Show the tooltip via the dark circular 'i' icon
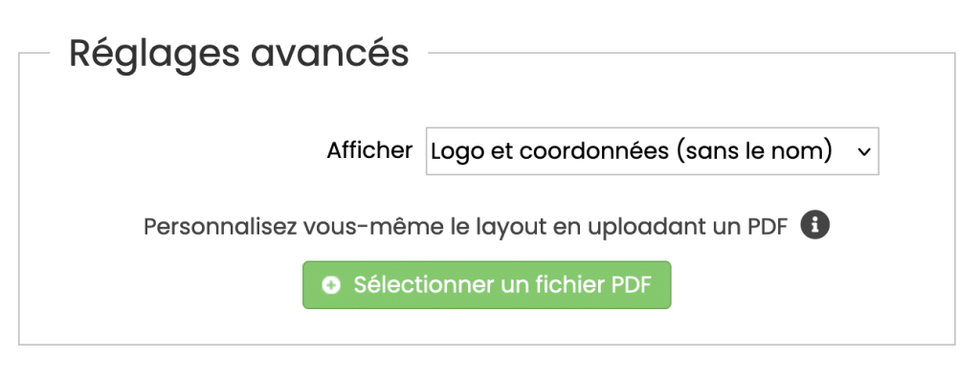 (815, 225)
